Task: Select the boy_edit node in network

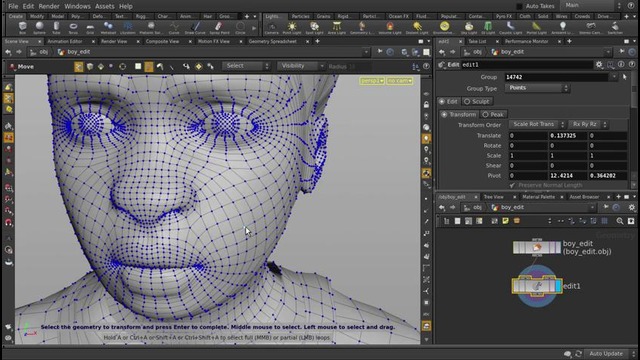Action: tap(537, 247)
